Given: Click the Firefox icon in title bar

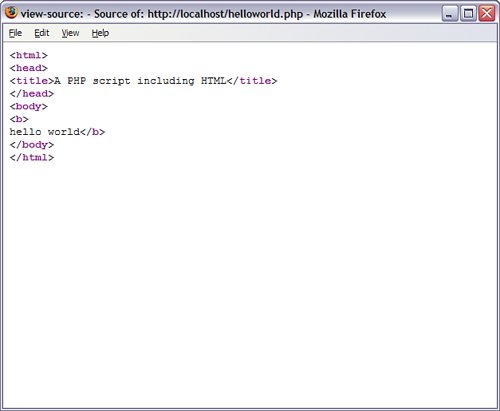Looking at the screenshot, I should pyautogui.click(x=11, y=13).
